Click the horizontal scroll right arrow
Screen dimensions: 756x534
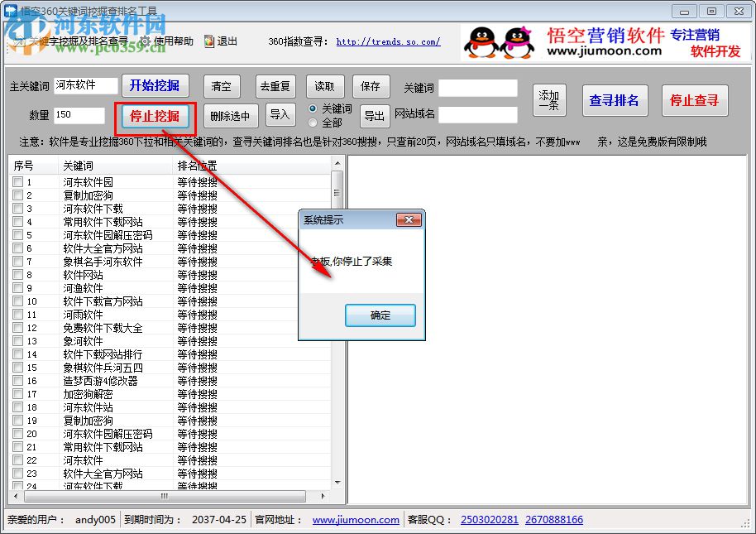323,496
